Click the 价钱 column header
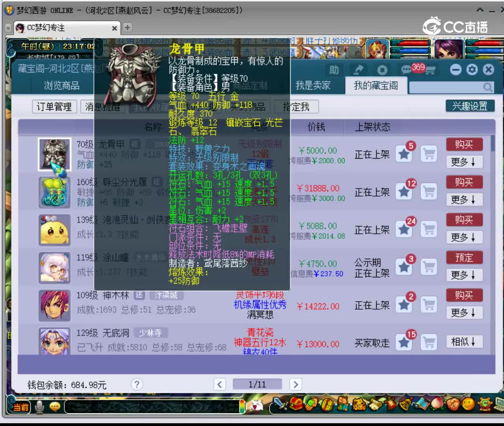The height and width of the screenshot is (426, 504). click(316, 127)
